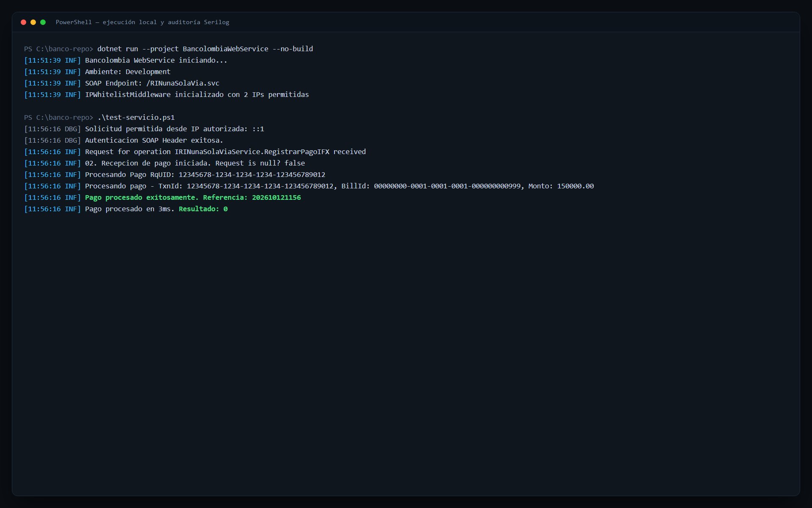The height and width of the screenshot is (508, 812).
Task: Click the BillId value ending in 000000000999
Action: pos(447,186)
